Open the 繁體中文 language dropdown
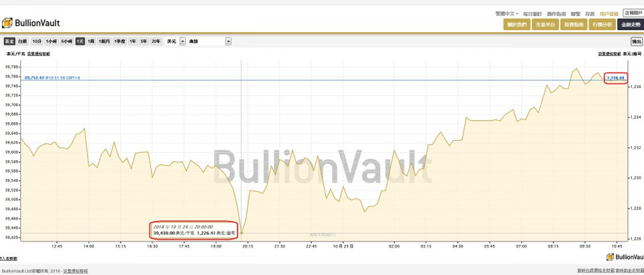The height and width of the screenshot is (275, 644). (x=507, y=13)
